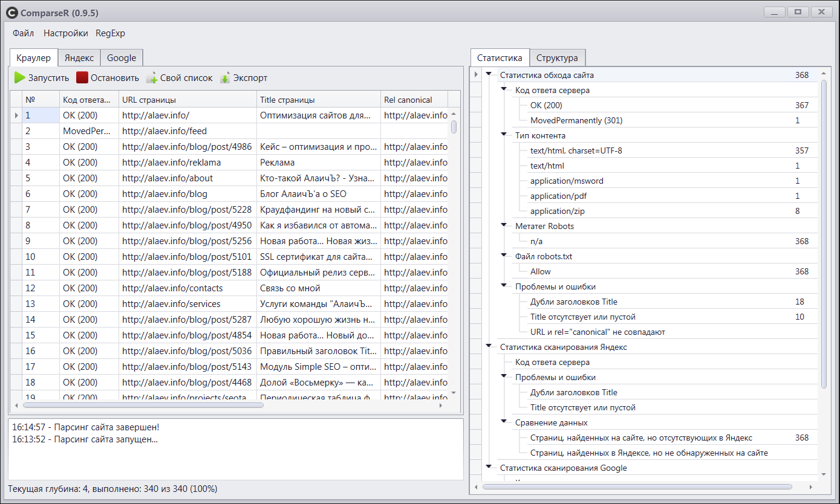Click the statistics panel horizontal scrollbar
The width and height of the screenshot is (840, 504).
point(637,486)
